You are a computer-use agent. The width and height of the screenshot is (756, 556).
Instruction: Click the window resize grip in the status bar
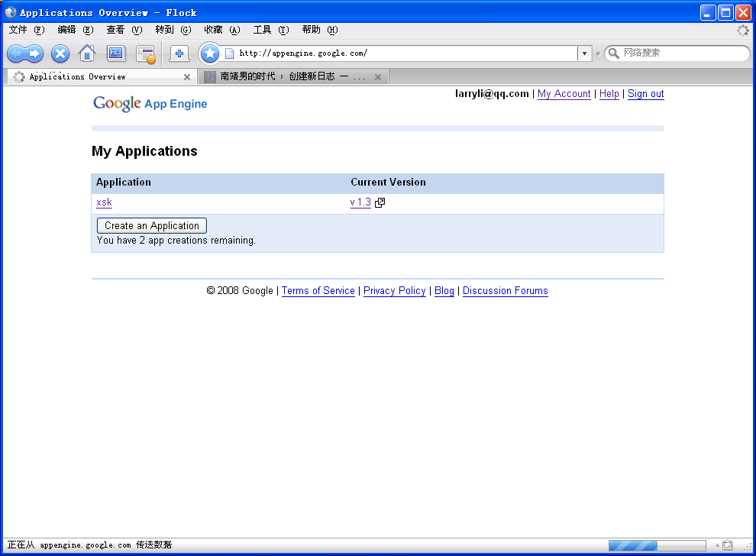click(x=748, y=547)
